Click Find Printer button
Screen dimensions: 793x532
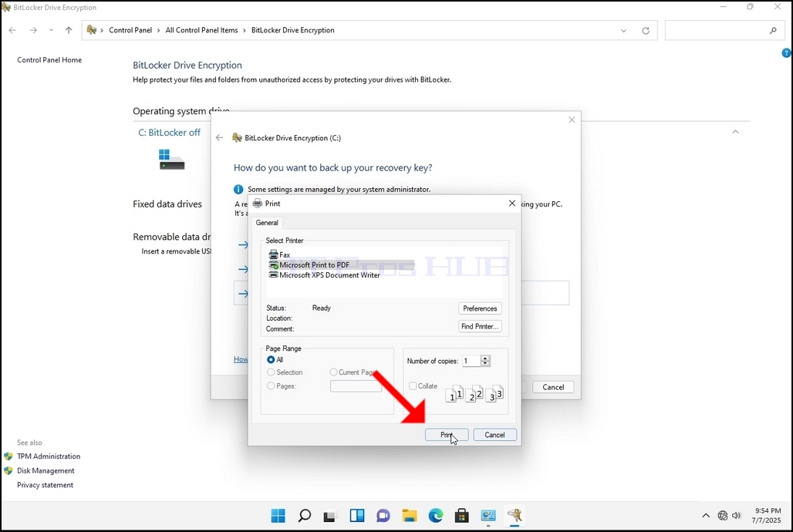pyautogui.click(x=480, y=326)
